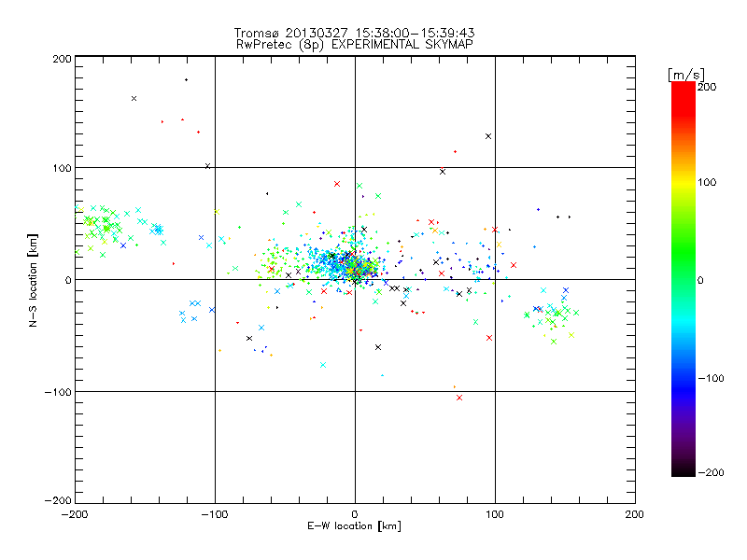Click the colorbar label '0'
Screen dimensions: 747x560
tap(700, 281)
